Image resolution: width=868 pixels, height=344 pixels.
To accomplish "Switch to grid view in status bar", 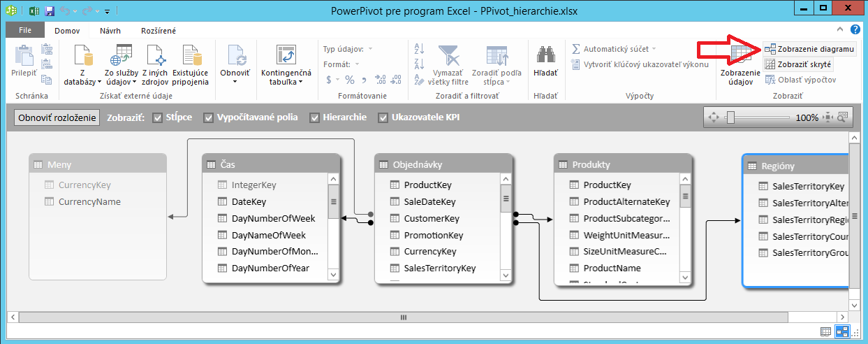I will pos(826,331).
